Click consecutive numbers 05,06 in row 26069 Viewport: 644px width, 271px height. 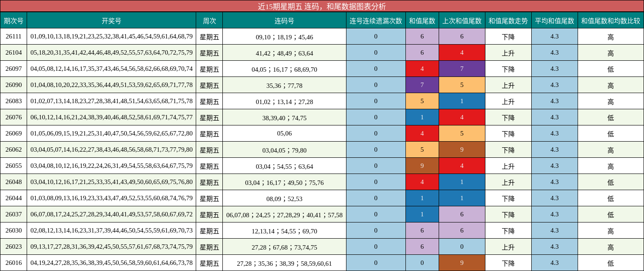point(284,134)
